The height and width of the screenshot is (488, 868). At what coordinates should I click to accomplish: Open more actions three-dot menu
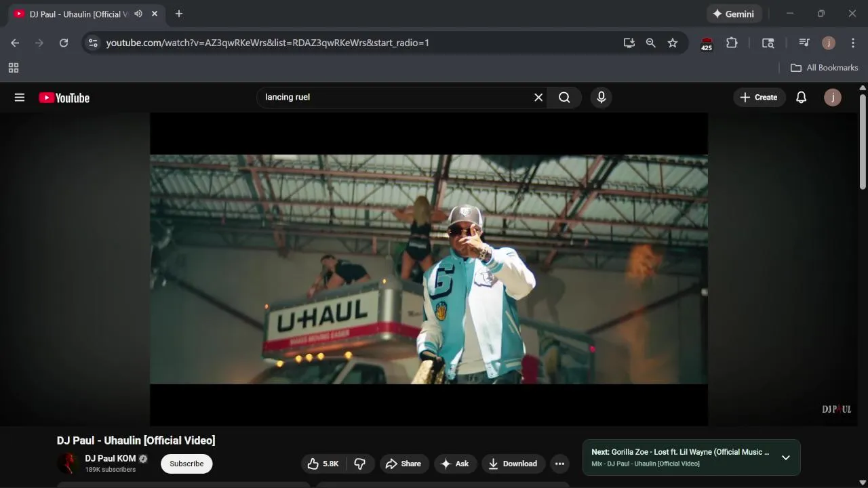click(x=559, y=464)
